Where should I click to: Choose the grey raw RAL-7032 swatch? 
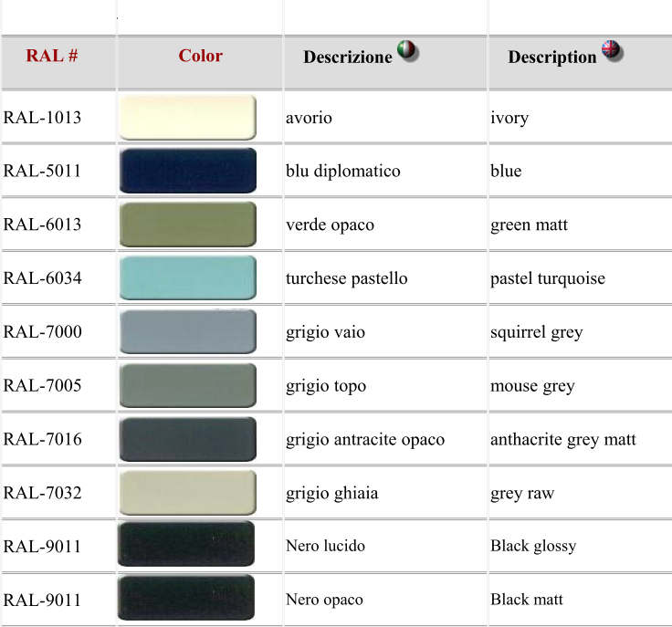click(x=188, y=493)
